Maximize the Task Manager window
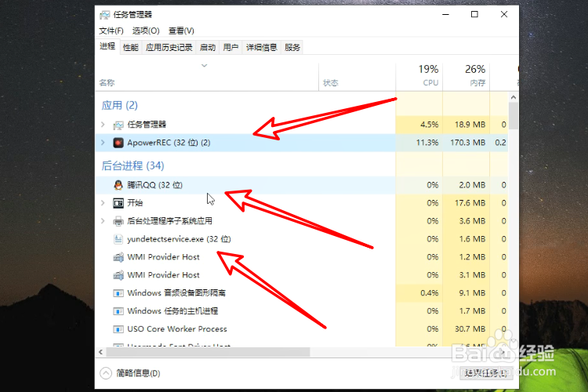This screenshot has width=588, height=392. pyautogui.click(x=474, y=15)
